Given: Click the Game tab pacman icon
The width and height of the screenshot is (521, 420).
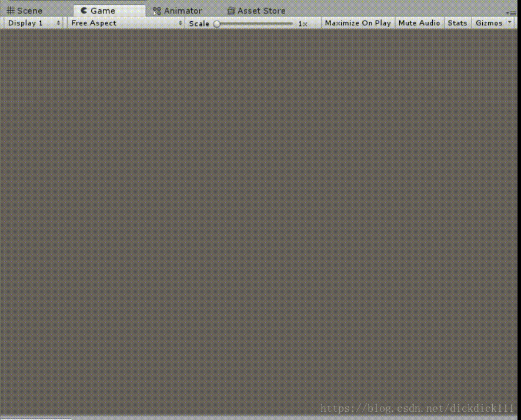Looking at the screenshot, I should pyautogui.click(x=84, y=11).
